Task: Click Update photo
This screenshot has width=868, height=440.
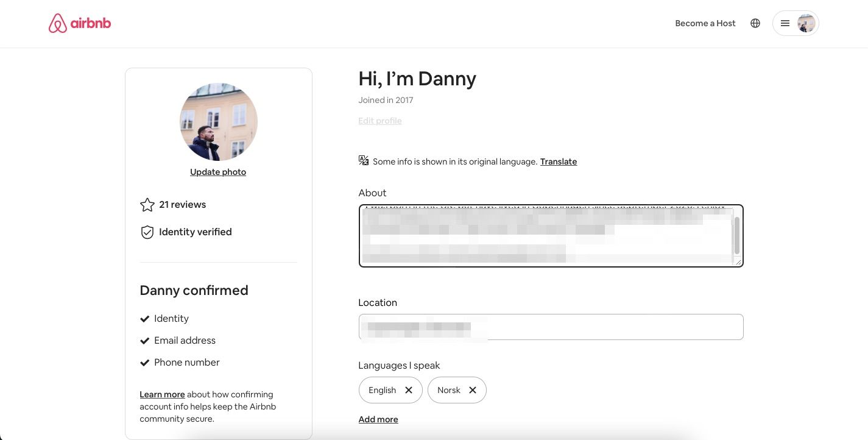Action: click(x=217, y=172)
